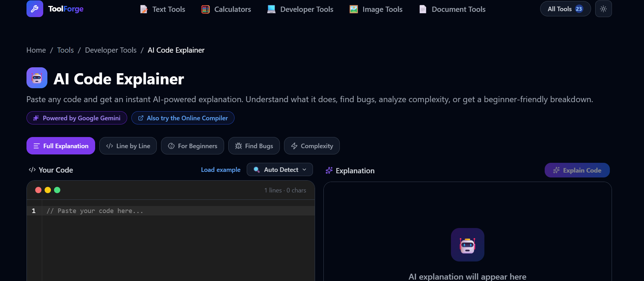Click the code icon in Line by Line

[x=109, y=146]
